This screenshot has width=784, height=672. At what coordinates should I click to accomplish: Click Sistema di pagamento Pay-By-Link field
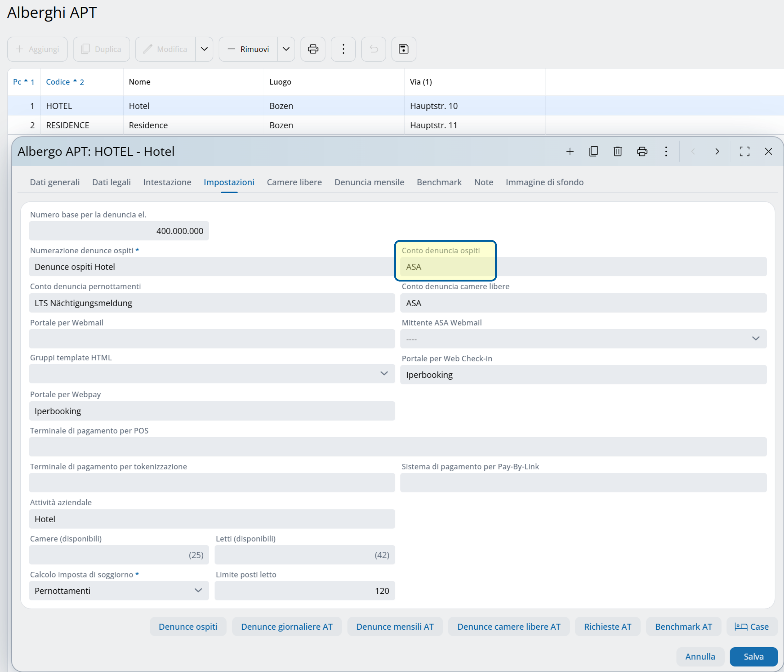[583, 483]
